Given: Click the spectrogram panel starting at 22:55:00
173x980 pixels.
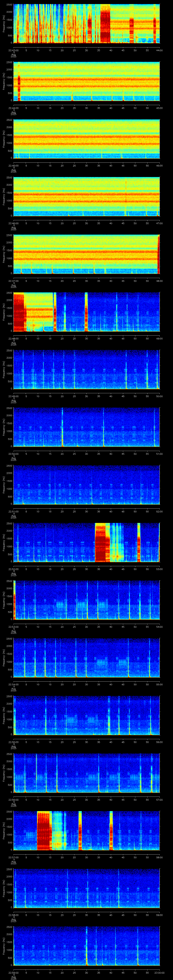Looking at the screenshot, I should click(x=87, y=716).
